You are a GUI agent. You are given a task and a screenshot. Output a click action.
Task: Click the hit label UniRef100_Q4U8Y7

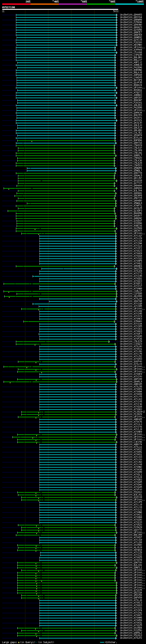pos(131,216)
